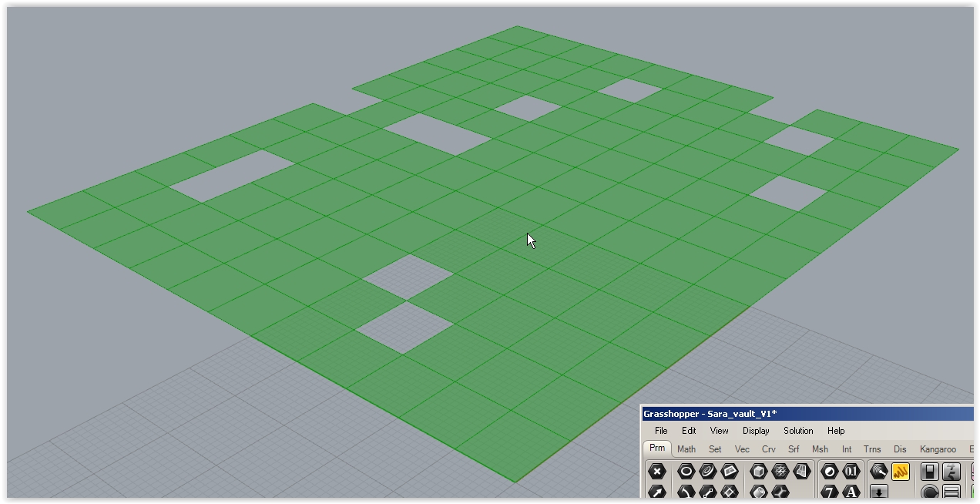Switch to the Trns component tab

pyautogui.click(x=872, y=449)
